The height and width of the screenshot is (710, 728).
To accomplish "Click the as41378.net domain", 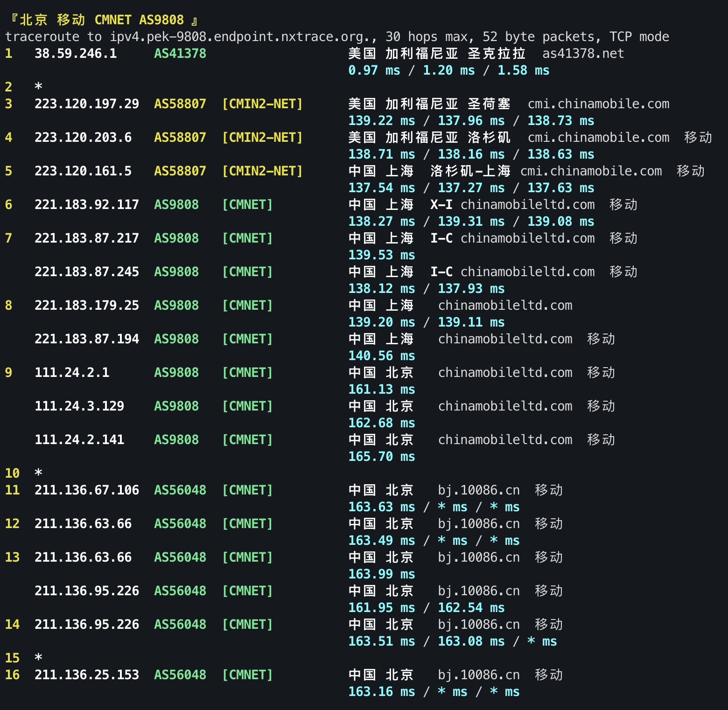I will [583, 54].
